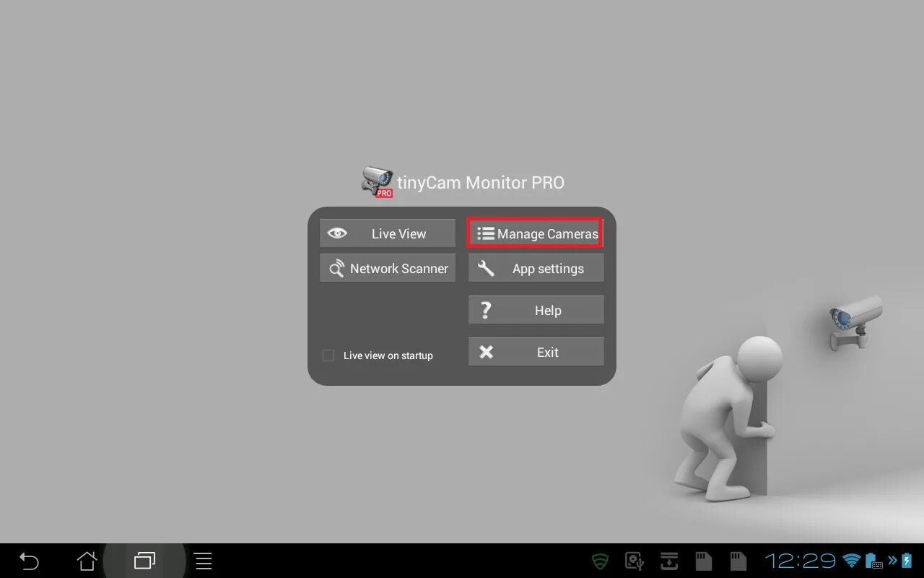Tap the disk search notification icon

click(x=635, y=561)
